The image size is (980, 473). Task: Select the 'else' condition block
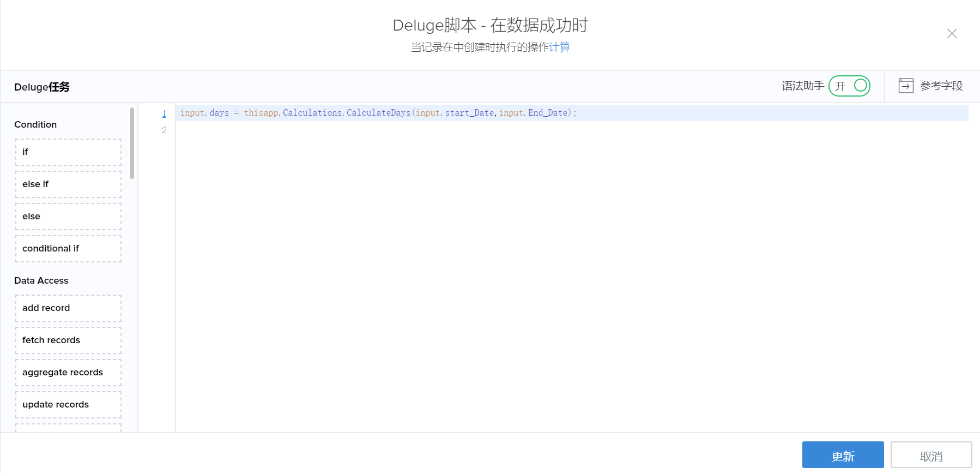(68, 217)
